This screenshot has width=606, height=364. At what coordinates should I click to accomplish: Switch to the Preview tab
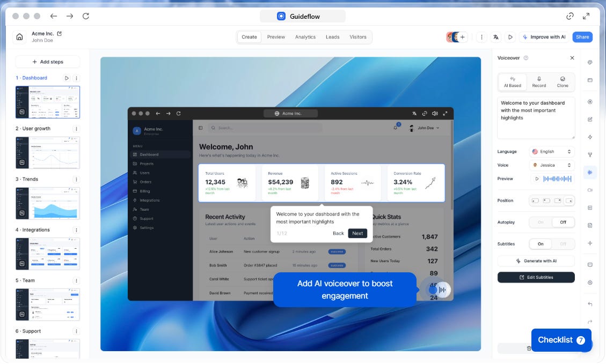pos(276,37)
